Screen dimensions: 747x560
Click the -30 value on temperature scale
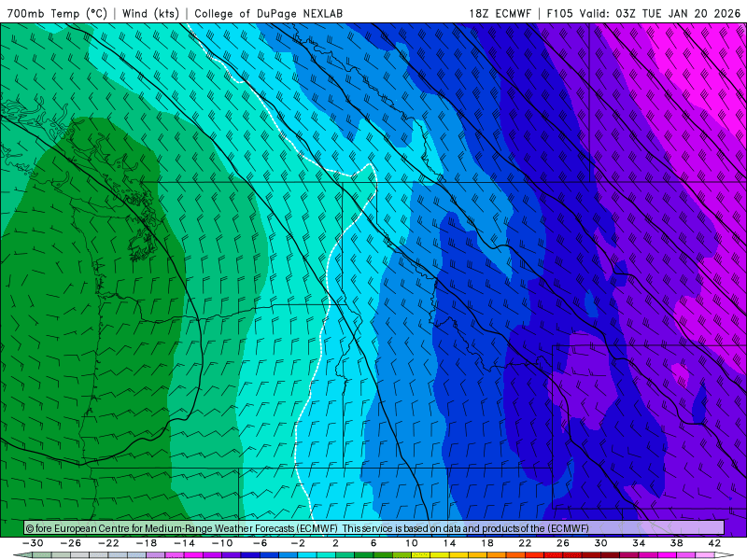pyautogui.click(x=33, y=543)
